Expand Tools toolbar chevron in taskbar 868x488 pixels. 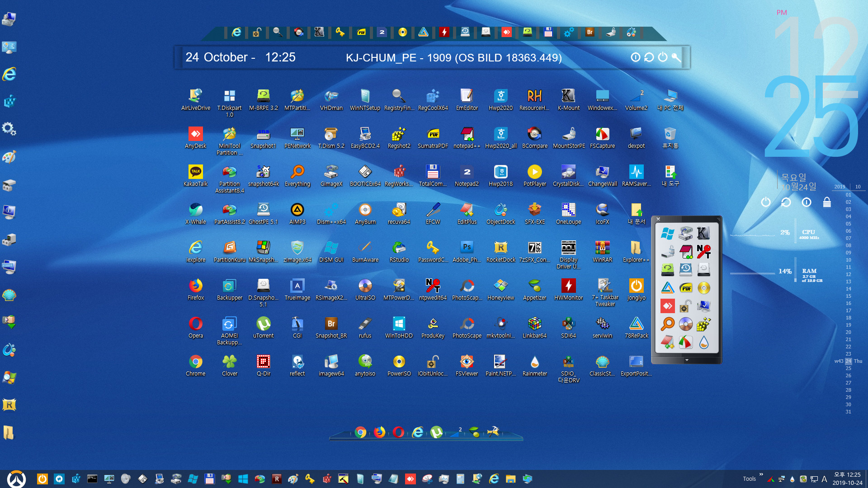click(x=761, y=474)
